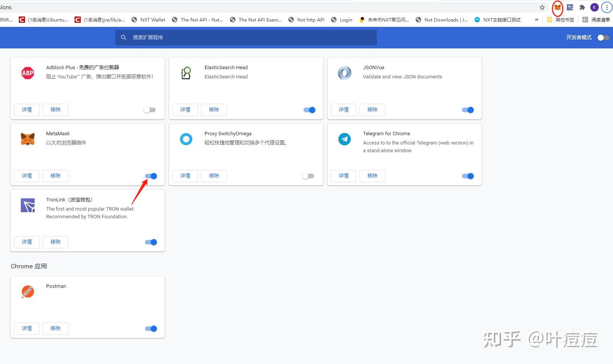Open The Nxt API Exam... bookmark
This screenshot has height=364, width=613.
[x=256, y=20]
